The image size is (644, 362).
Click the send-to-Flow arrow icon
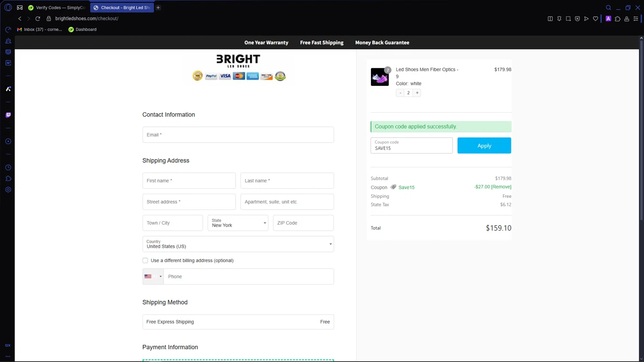click(x=586, y=18)
